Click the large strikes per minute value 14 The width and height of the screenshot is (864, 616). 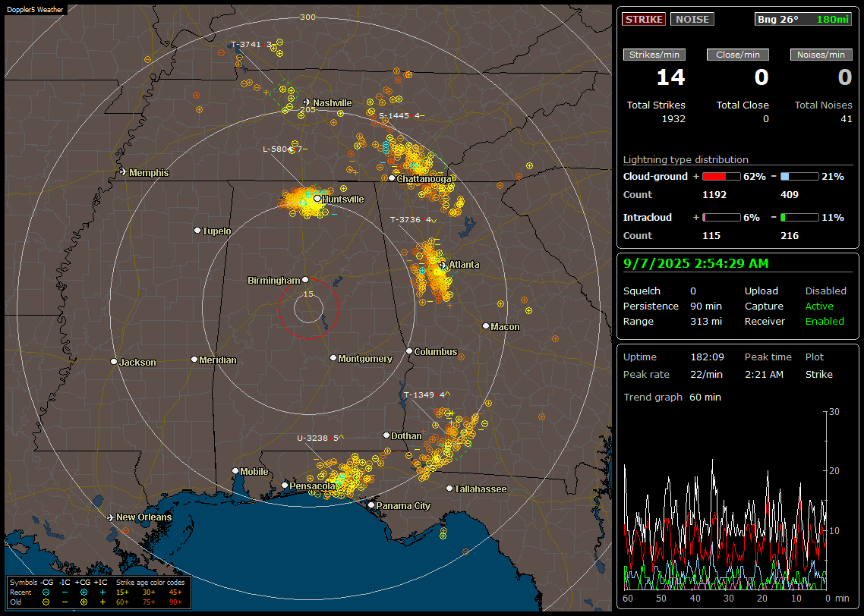[670, 77]
